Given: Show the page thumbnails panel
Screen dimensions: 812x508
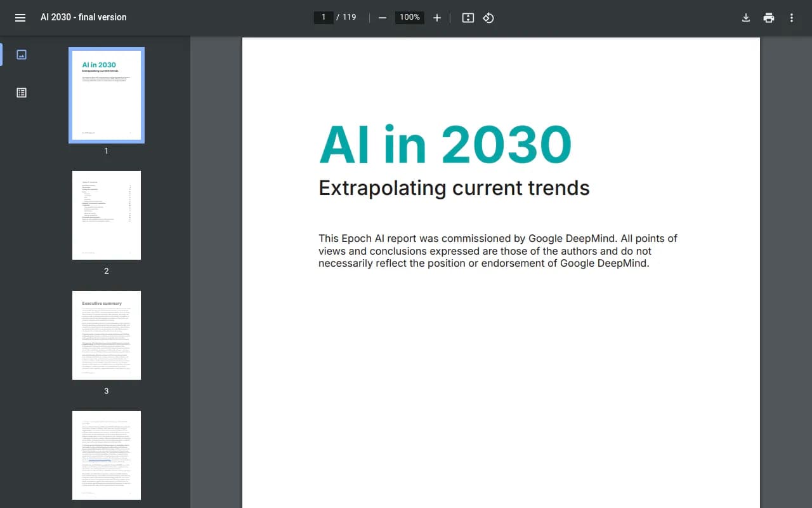Looking at the screenshot, I should (x=21, y=55).
